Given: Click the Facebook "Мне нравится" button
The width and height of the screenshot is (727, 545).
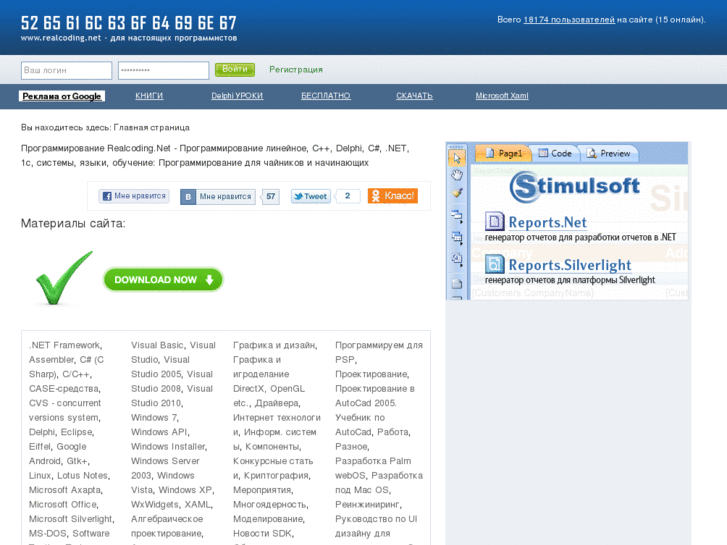Looking at the screenshot, I should pyautogui.click(x=134, y=196).
